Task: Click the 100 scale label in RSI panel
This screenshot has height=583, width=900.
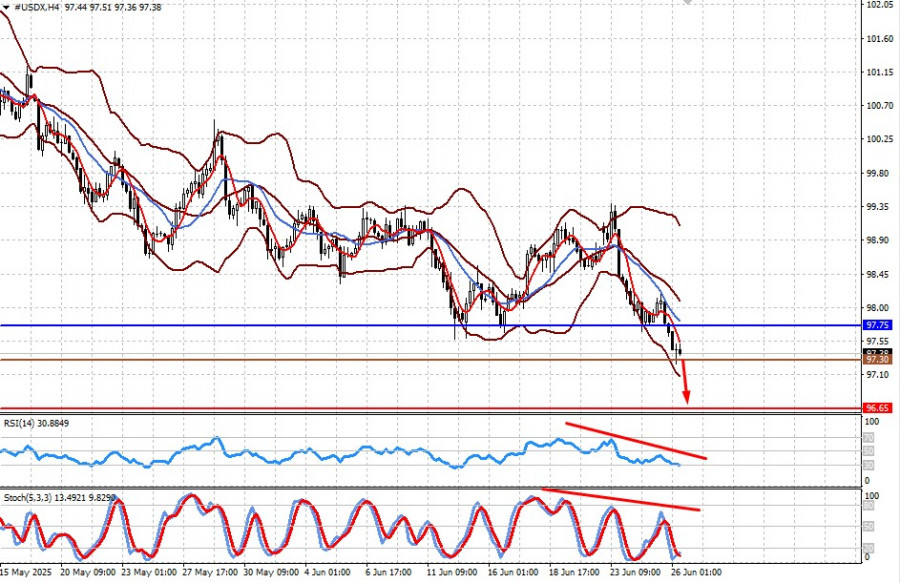Action: click(871, 422)
